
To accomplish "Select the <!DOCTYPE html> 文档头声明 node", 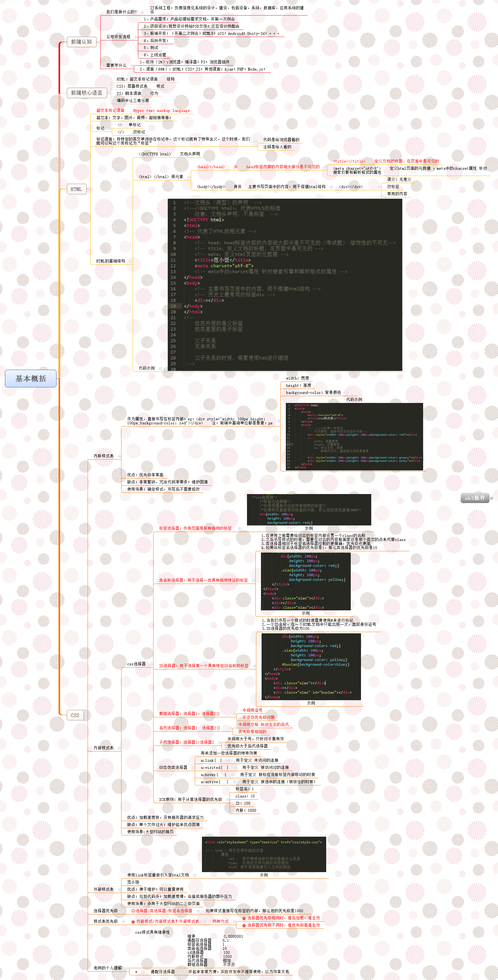I will click(169, 154).
